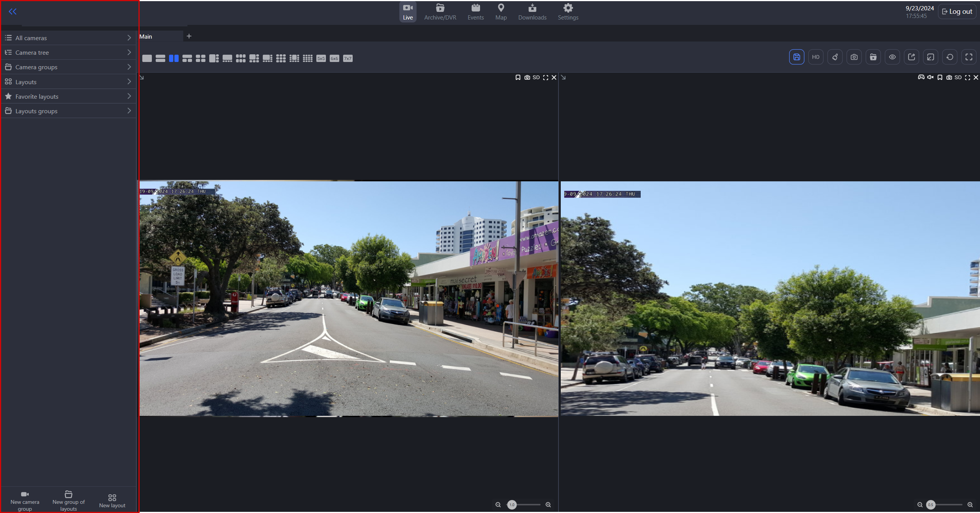
Task: Open the Archive/DVR tab
Action: coord(440,12)
